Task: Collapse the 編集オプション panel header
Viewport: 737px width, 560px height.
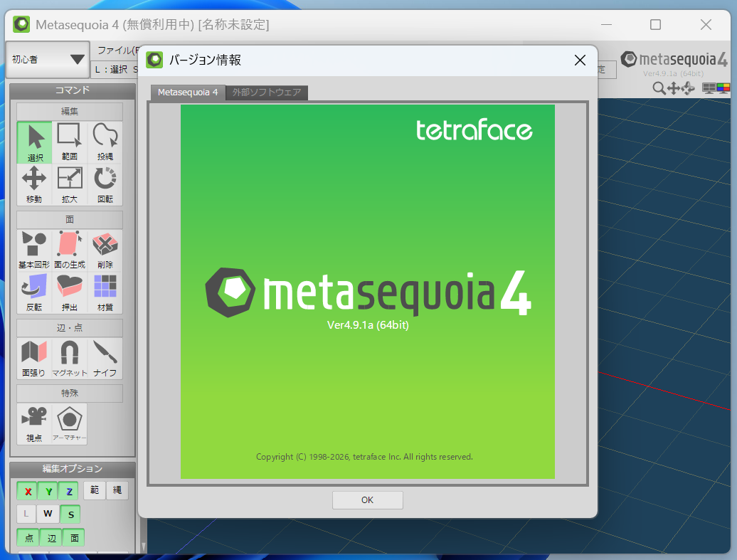Action: pyautogui.click(x=73, y=469)
